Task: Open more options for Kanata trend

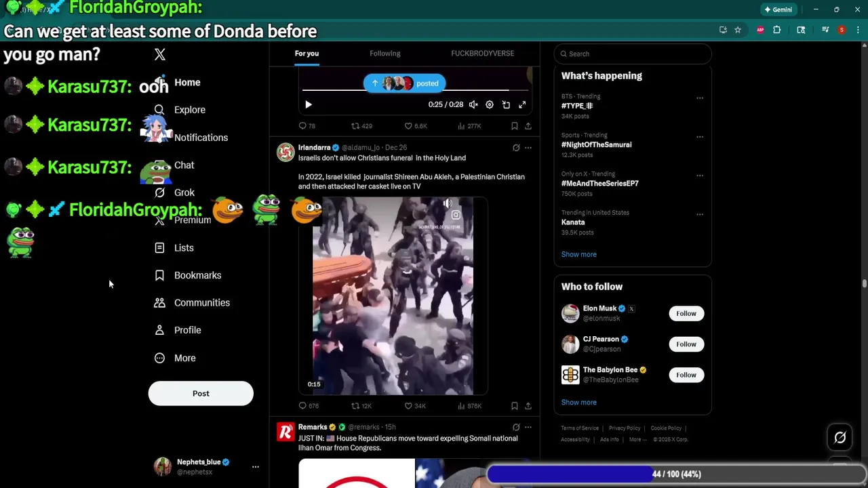Action: coord(700,213)
